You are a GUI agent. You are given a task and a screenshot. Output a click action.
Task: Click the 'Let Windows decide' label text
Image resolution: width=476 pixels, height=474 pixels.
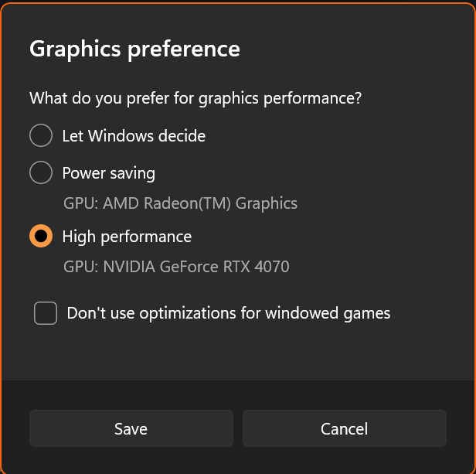point(134,136)
